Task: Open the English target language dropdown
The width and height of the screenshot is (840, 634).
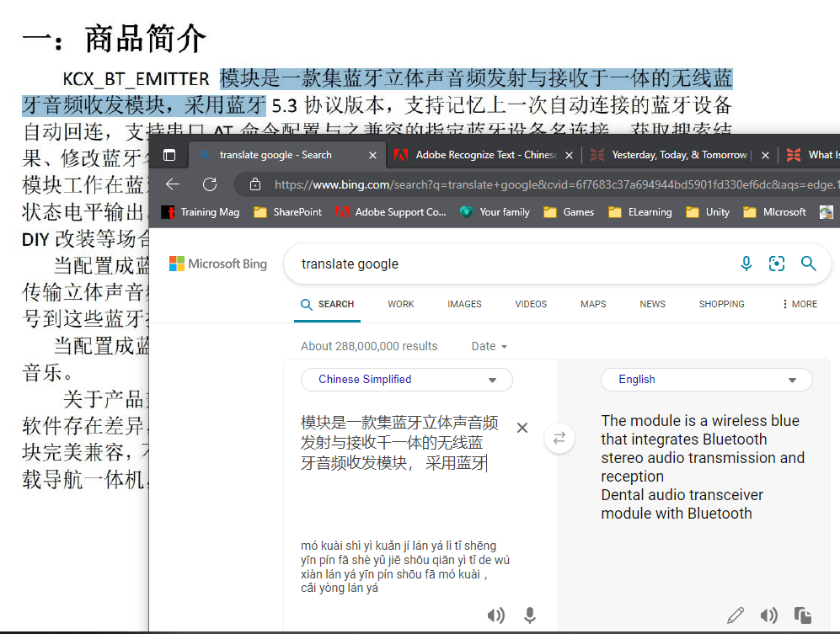Action: click(x=706, y=380)
